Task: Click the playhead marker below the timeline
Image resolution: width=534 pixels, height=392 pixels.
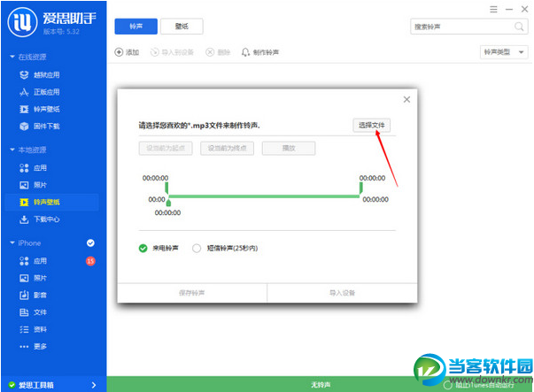Action: [x=168, y=203]
